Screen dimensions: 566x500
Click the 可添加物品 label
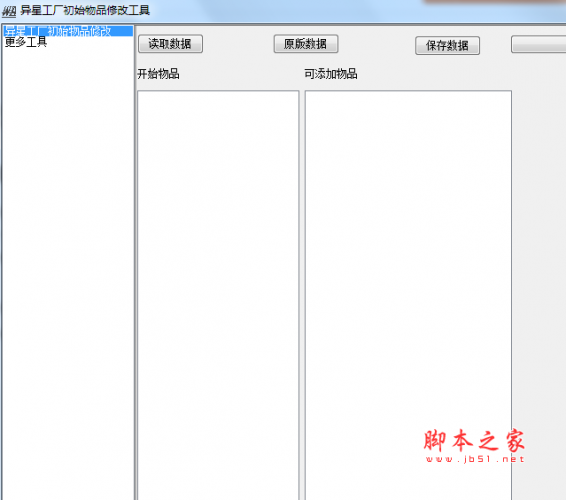[x=331, y=74]
